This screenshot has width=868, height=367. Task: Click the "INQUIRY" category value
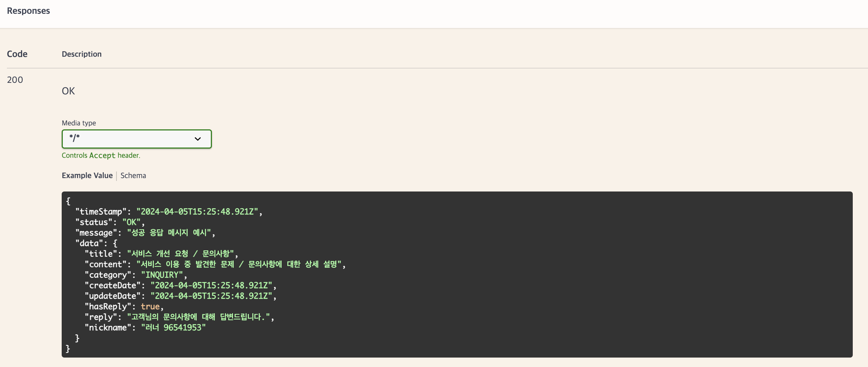(162, 275)
